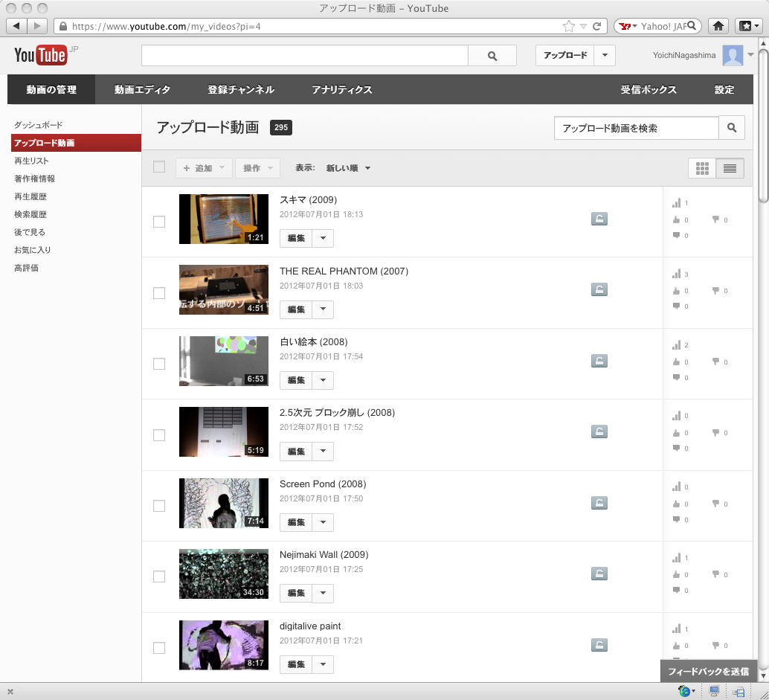Open 動画エディタ tab

(x=142, y=89)
